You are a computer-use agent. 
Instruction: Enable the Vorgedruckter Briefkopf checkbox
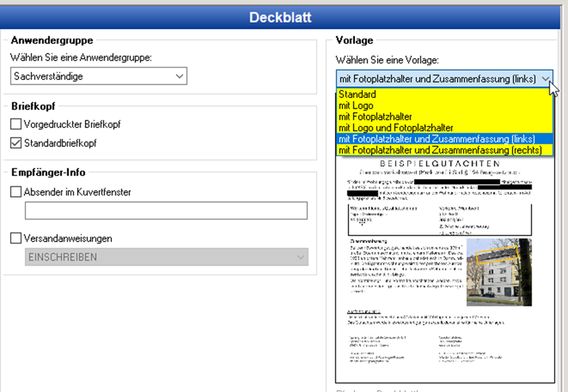coord(16,125)
